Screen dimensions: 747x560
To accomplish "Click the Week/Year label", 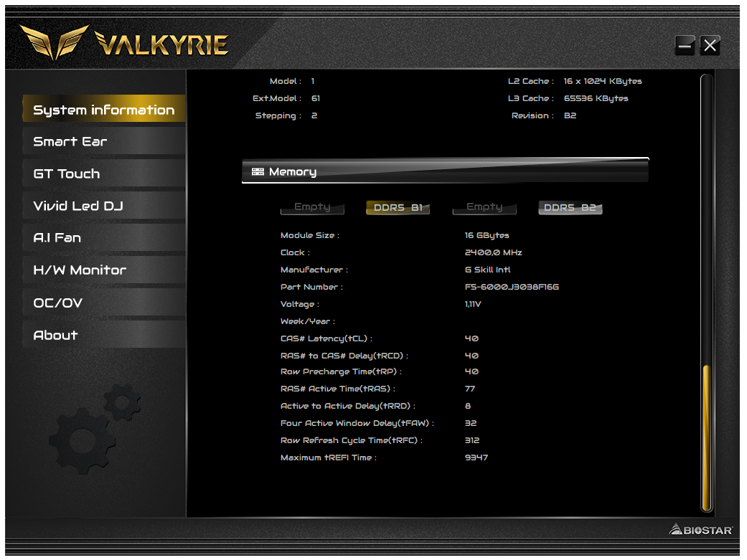I will 307,321.
